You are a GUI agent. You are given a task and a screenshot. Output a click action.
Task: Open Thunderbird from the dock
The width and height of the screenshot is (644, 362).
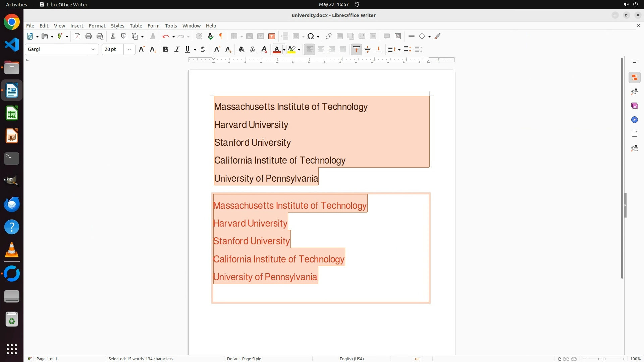[x=12, y=204]
